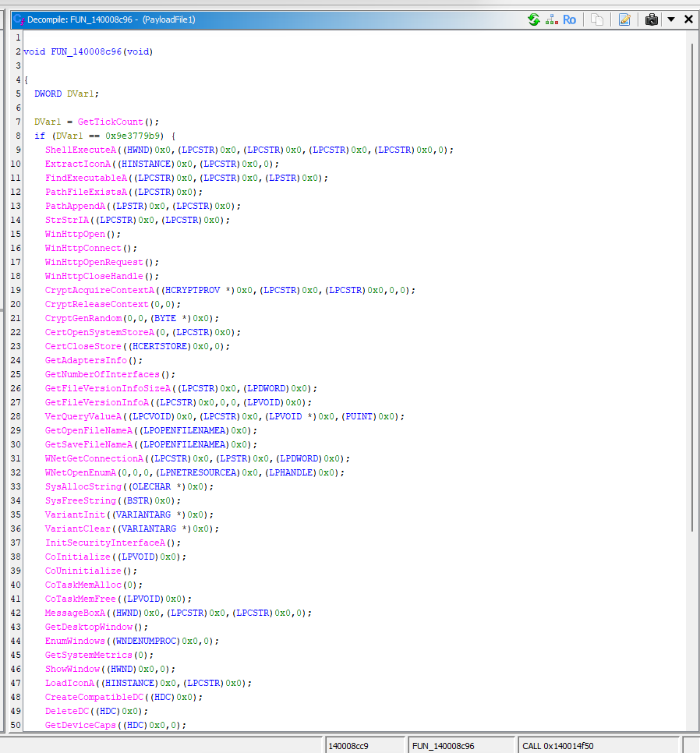Click GetSaveFileNameA call
This screenshot has height=753, width=700.
point(89,444)
